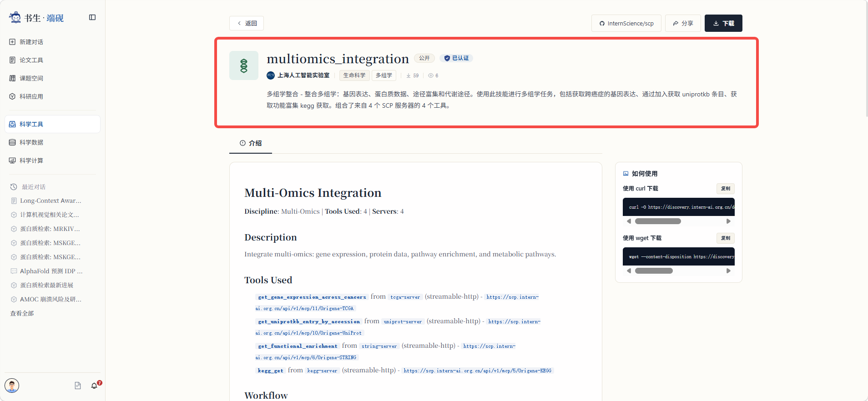The height and width of the screenshot is (401, 868).
Task: Click the multiomics_integration DNA icon
Action: click(x=244, y=65)
